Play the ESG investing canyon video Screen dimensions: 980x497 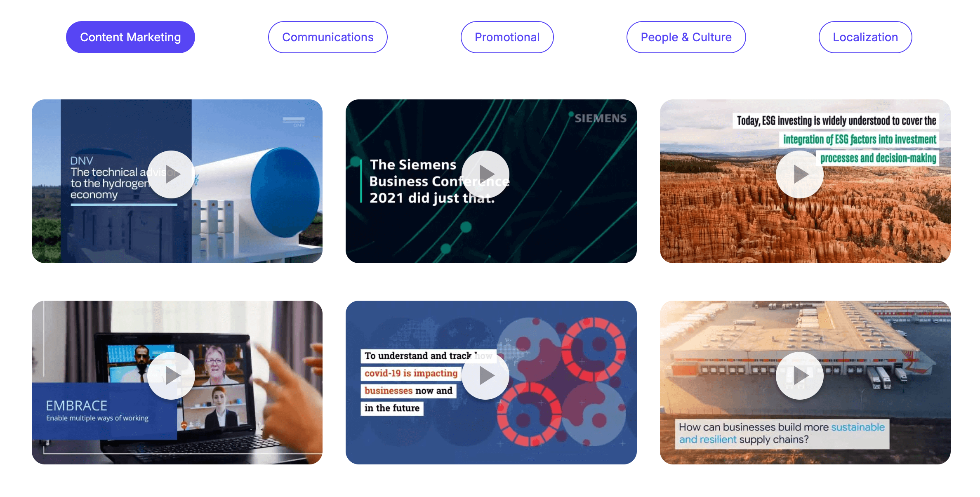[800, 174]
